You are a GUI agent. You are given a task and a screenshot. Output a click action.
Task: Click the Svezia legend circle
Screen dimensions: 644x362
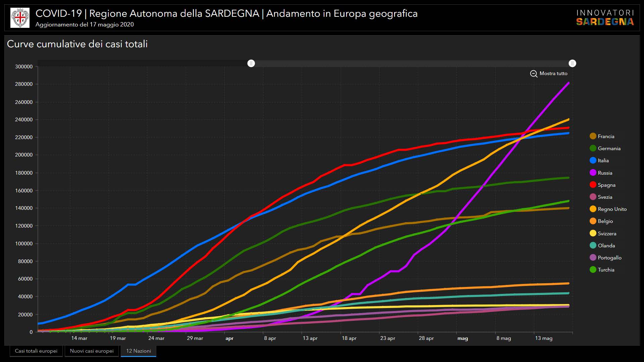coord(593,197)
